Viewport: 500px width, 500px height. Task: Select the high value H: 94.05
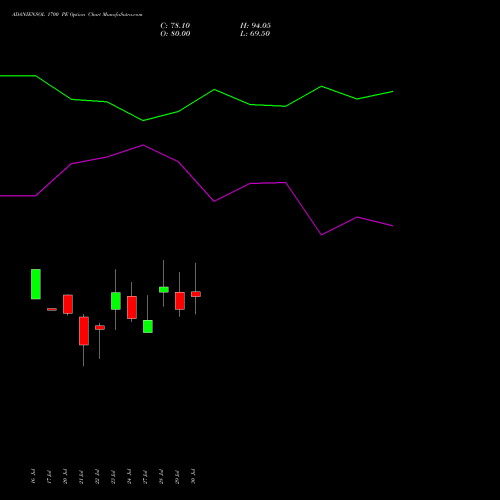(x=255, y=26)
